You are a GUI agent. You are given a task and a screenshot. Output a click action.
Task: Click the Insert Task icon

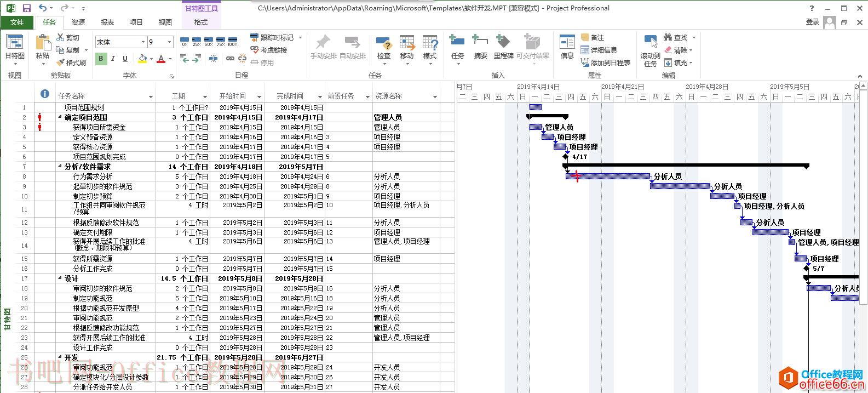click(457, 42)
